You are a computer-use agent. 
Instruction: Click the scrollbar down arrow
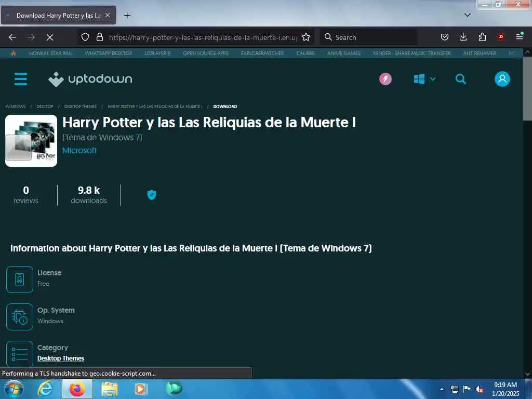click(527, 374)
